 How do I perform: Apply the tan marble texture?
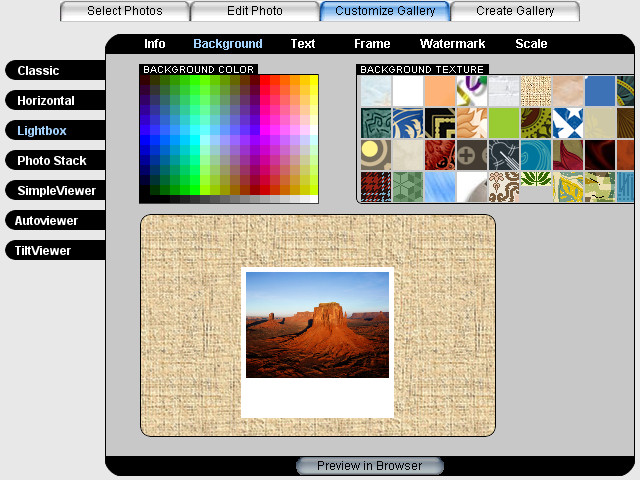pyautogui.click(x=568, y=91)
